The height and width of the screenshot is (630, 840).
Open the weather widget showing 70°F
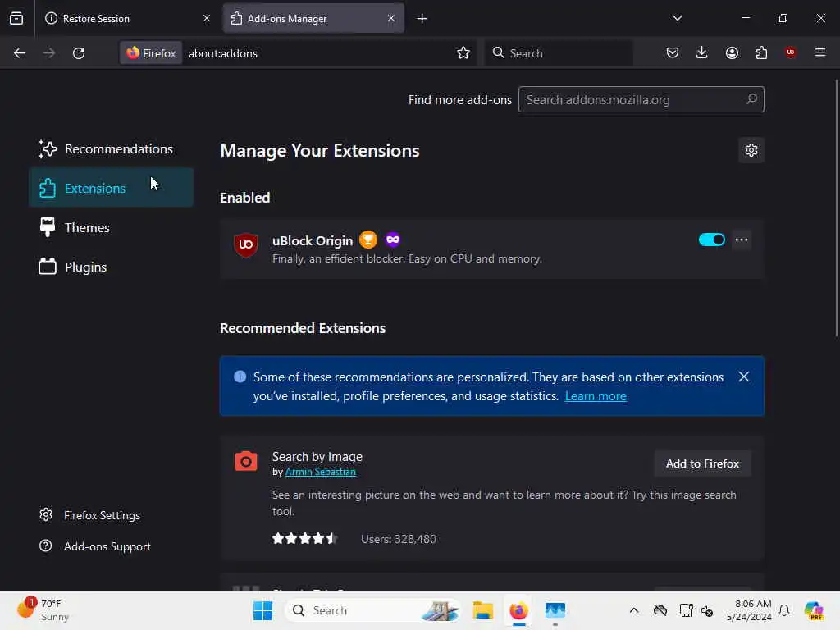pyautogui.click(x=44, y=610)
